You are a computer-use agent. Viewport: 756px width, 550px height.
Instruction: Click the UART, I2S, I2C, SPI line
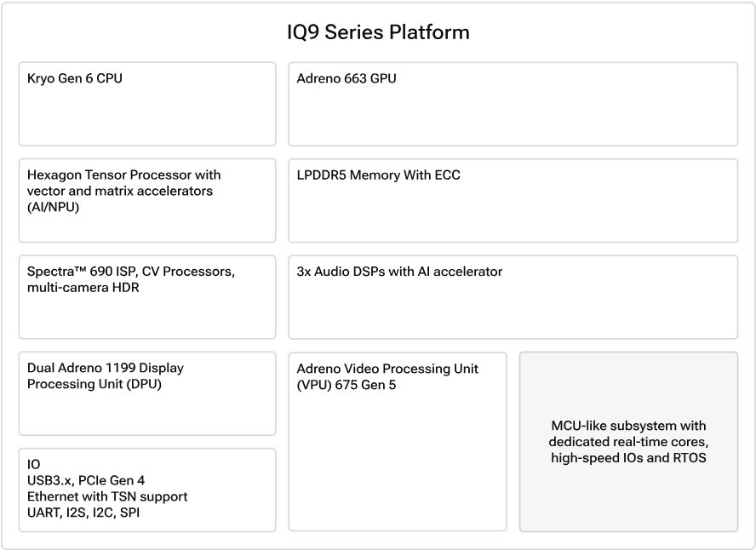[x=83, y=513]
